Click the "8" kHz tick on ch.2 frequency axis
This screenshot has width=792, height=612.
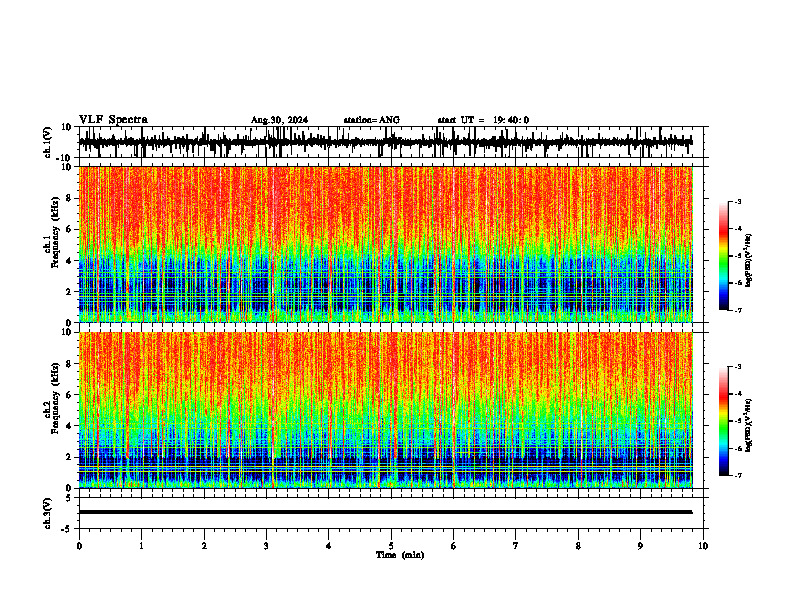point(69,364)
